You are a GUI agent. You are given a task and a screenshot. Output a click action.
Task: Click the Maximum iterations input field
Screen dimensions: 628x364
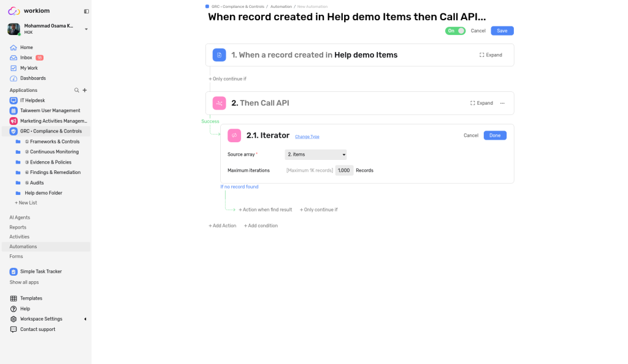pos(344,170)
